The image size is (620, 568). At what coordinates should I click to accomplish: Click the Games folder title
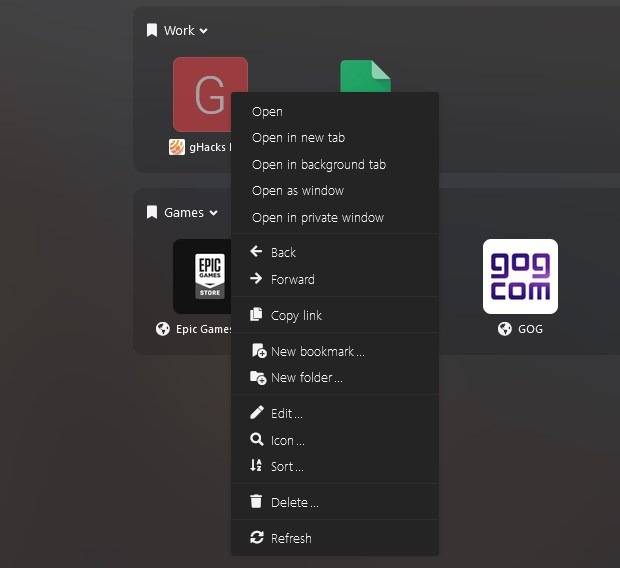pos(184,213)
